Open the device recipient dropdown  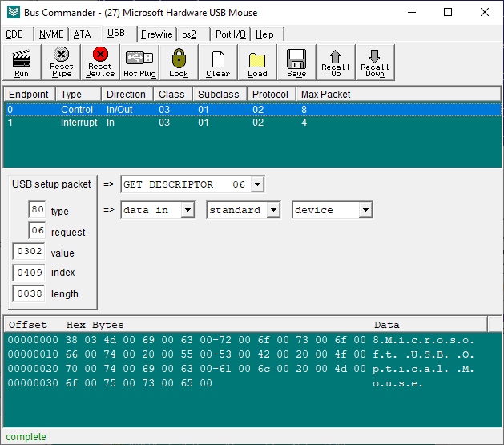[365, 210]
